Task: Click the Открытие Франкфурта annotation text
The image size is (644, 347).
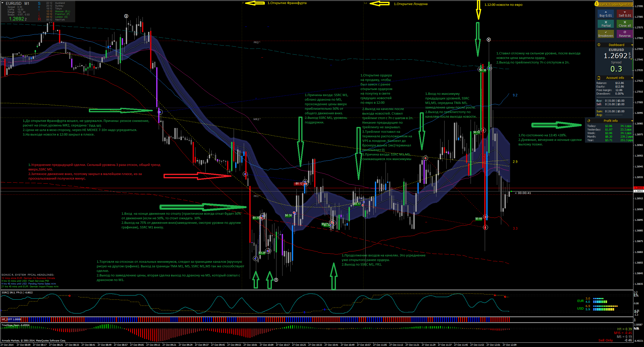Action: coord(287,3)
